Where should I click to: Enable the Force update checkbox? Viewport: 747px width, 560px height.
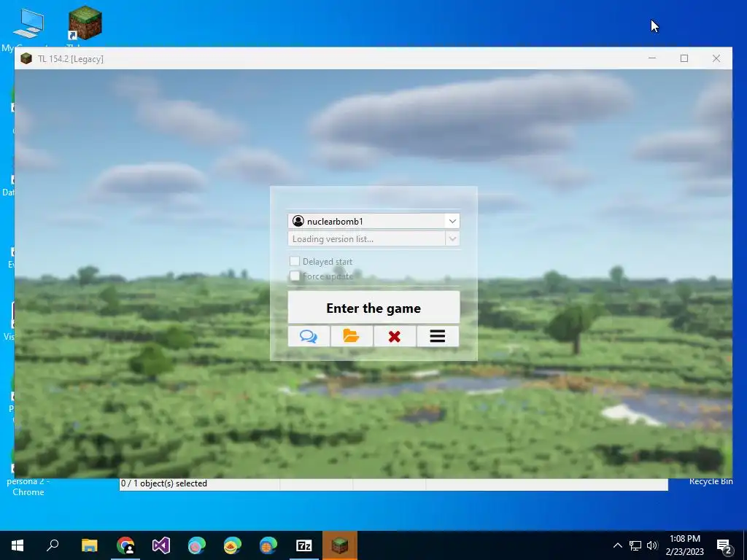(295, 276)
